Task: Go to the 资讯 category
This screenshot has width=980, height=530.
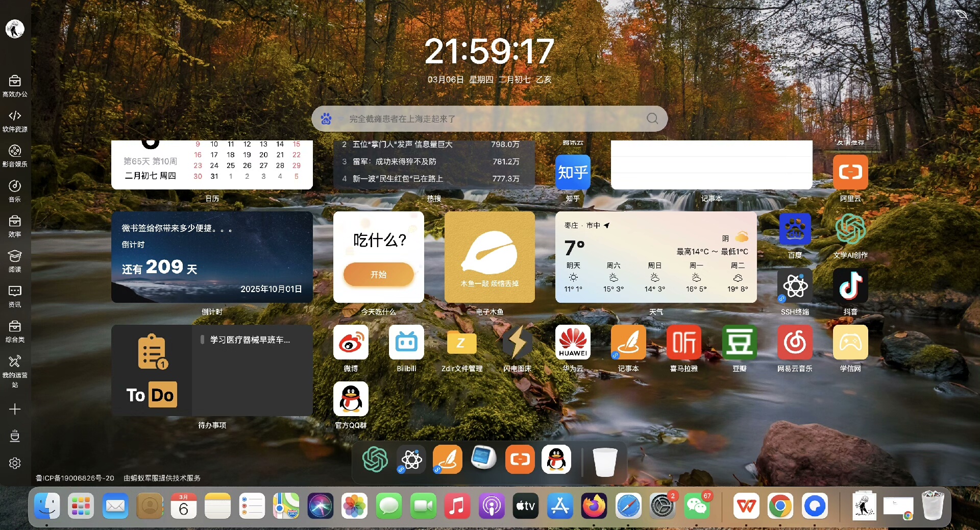Action: 15,296
